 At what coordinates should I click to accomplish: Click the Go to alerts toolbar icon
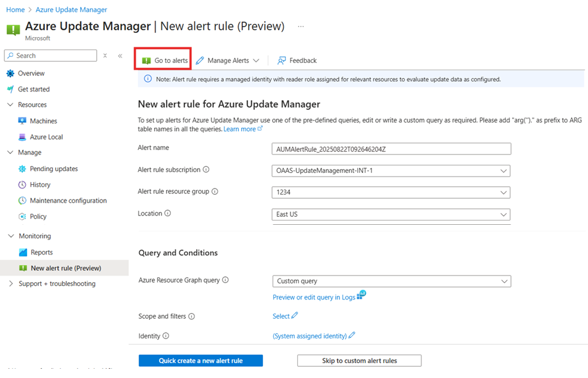(146, 61)
